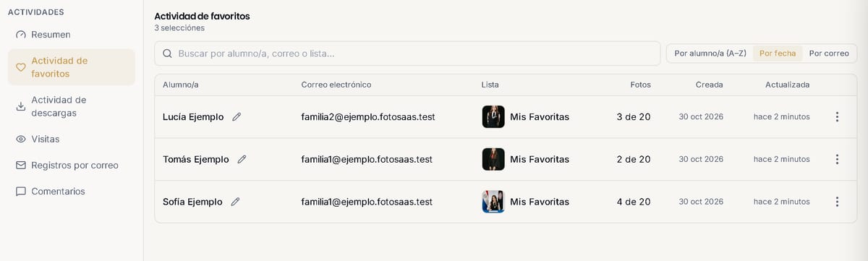868x261 pixels.
Task: Click the Mis Favoritas thumbnail for Lucía Ejemplo
Action: point(493,116)
